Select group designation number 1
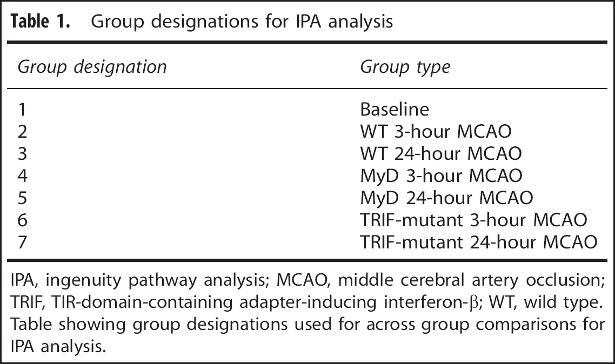Screen dimensions: 615x364 22,109
